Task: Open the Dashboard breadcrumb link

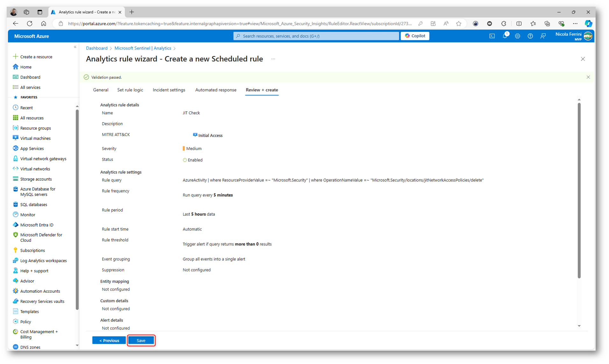Action: 96,48
